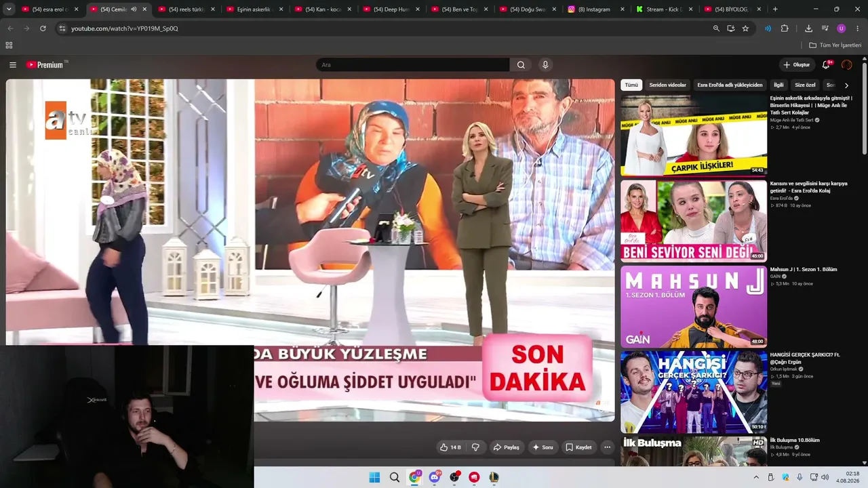The width and height of the screenshot is (868, 488).
Task: Open the apps grid icon in bookmarks bar
Action: [9, 45]
